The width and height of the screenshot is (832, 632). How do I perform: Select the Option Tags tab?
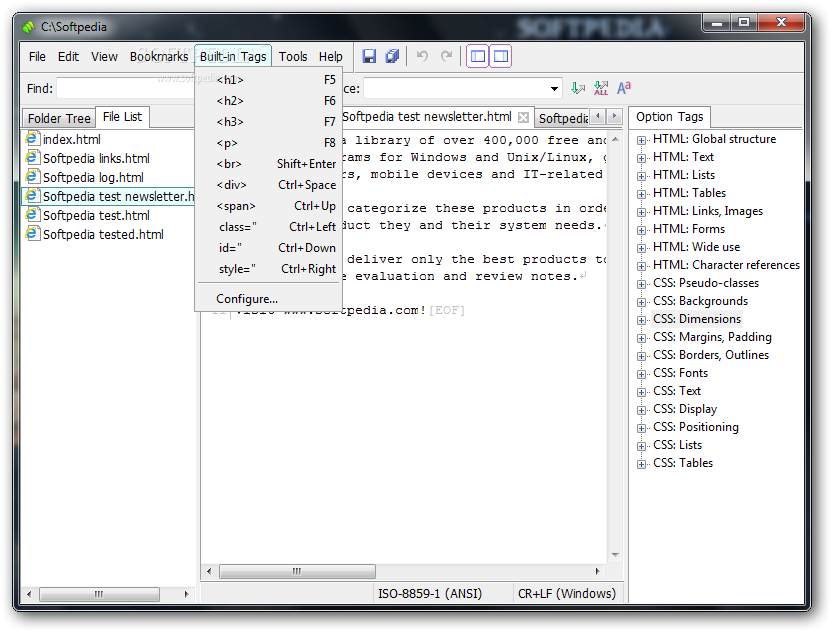point(669,117)
